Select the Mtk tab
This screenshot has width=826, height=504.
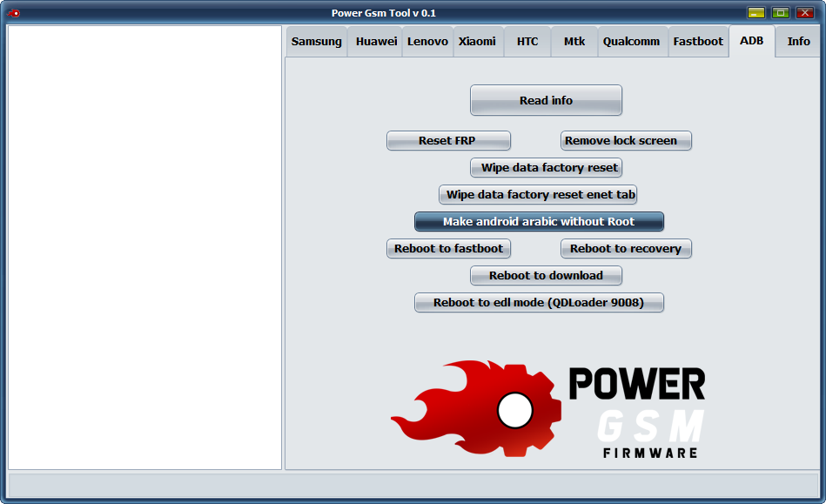click(x=574, y=41)
